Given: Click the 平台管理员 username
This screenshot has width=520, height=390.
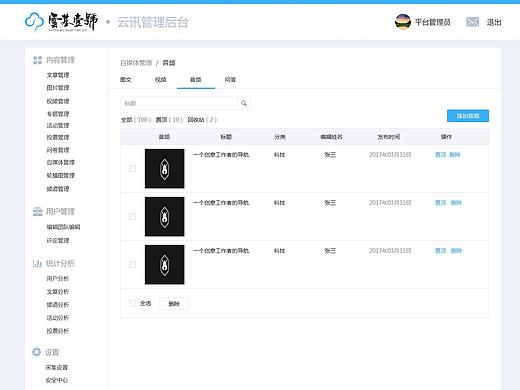Looking at the screenshot, I should 432,22.
